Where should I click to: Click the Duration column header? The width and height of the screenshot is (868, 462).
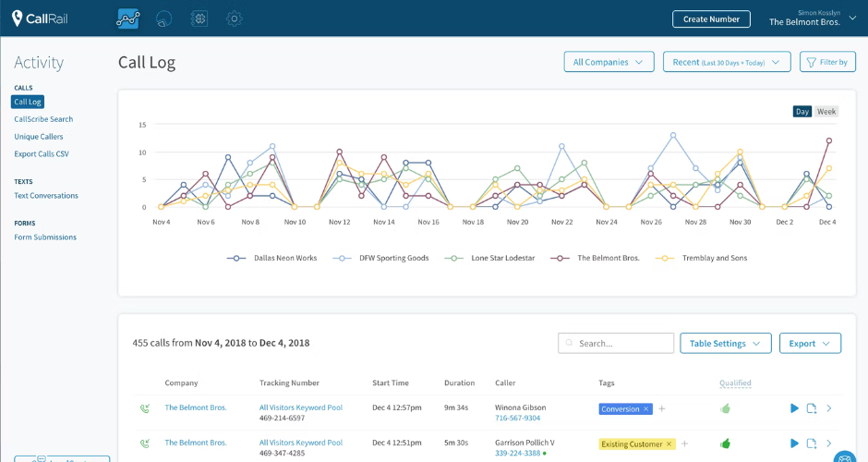coord(460,383)
